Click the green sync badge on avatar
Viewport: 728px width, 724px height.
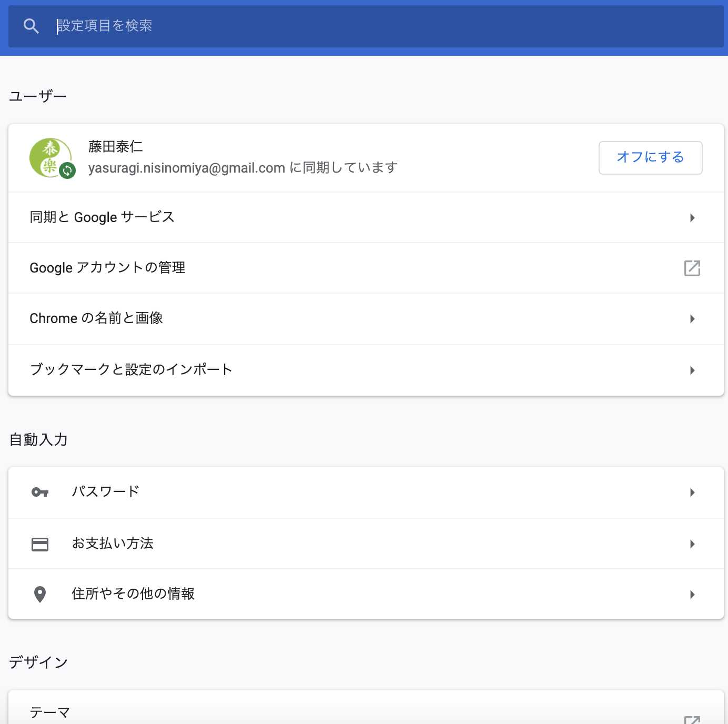click(67, 170)
